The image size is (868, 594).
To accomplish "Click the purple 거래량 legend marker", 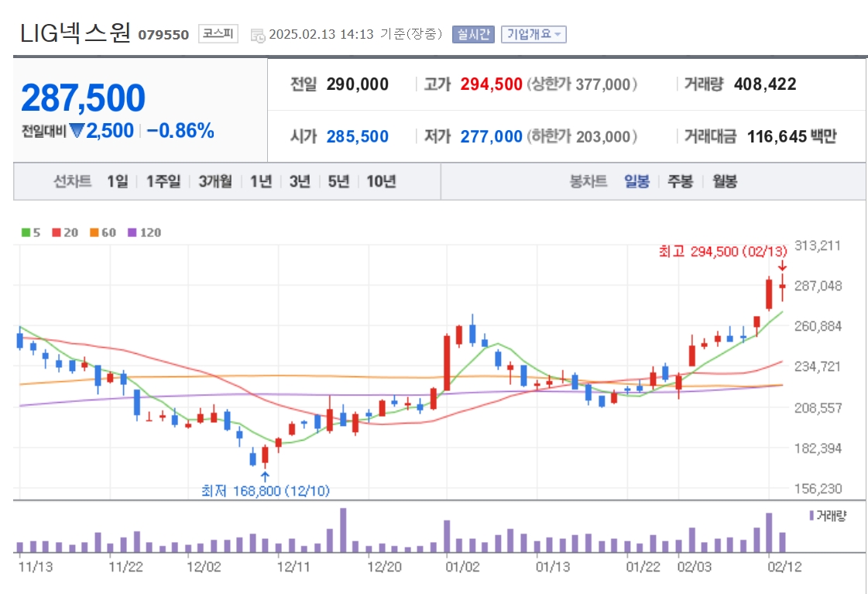I will click(x=811, y=515).
